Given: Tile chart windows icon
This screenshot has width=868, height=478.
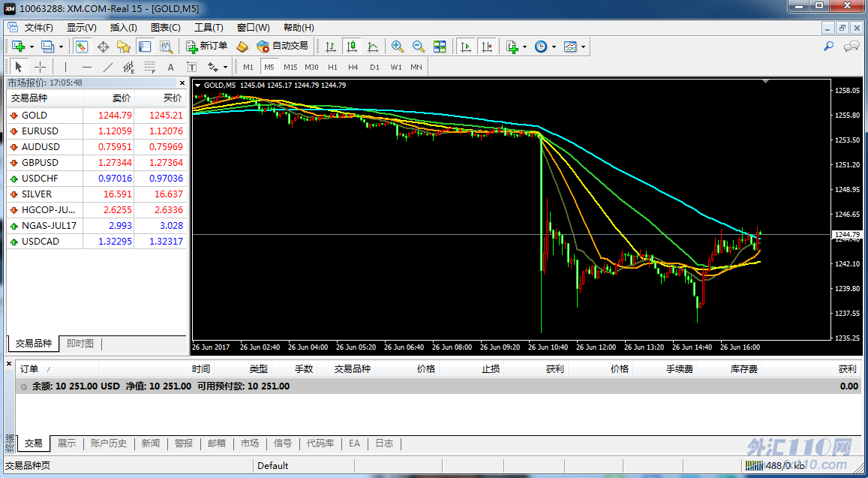Looking at the screenshot, I should pyautogui.click(x=440, y=47).
